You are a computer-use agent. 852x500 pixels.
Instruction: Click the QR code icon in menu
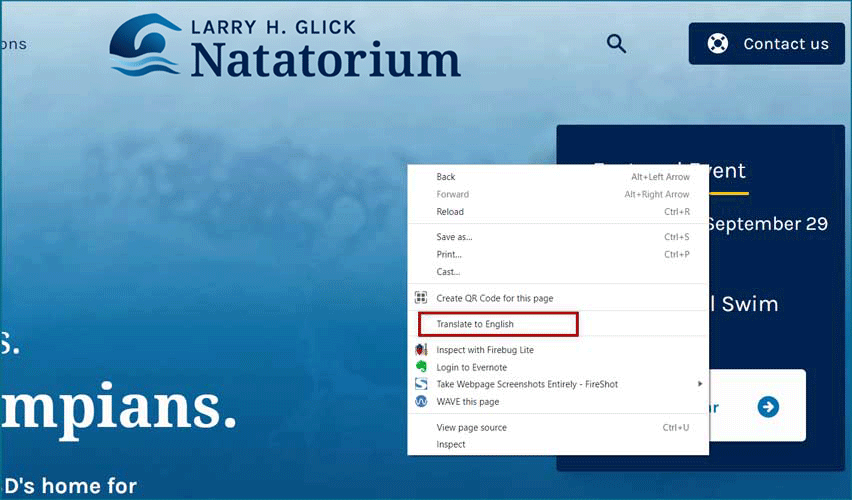(x=421, y=297)
